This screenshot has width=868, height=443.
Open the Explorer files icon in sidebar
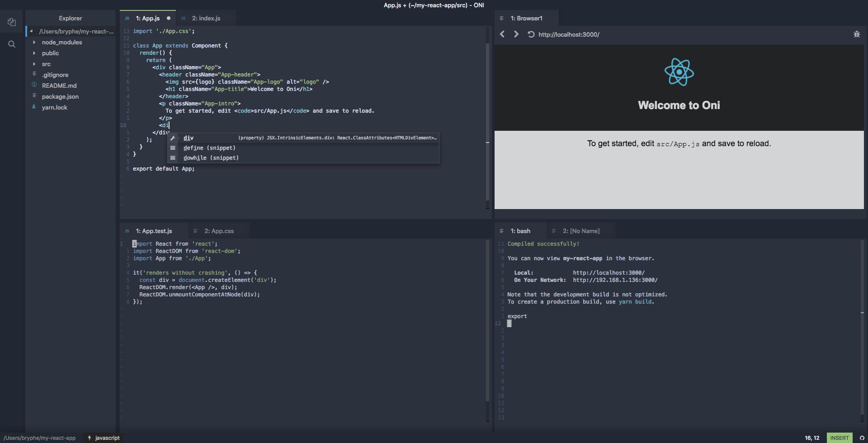pyautogui.click(x=12, y=22)
